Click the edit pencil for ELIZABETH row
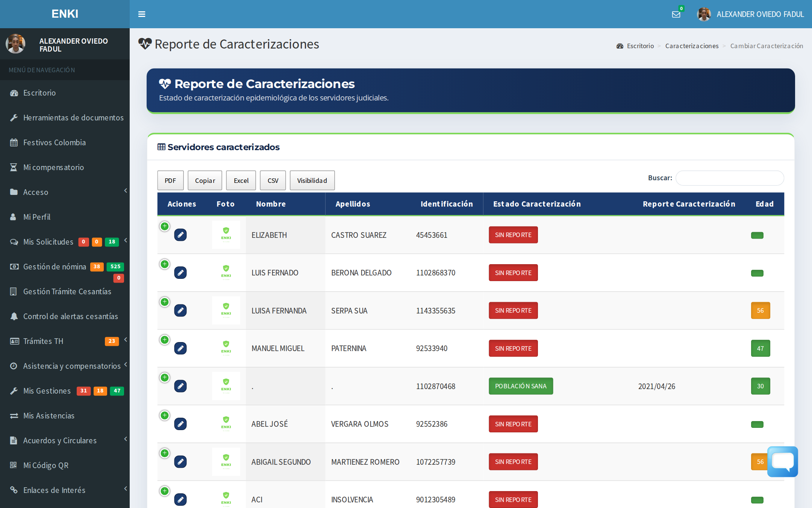Viewport: 812px width, 508px height. tap(180, 235)
